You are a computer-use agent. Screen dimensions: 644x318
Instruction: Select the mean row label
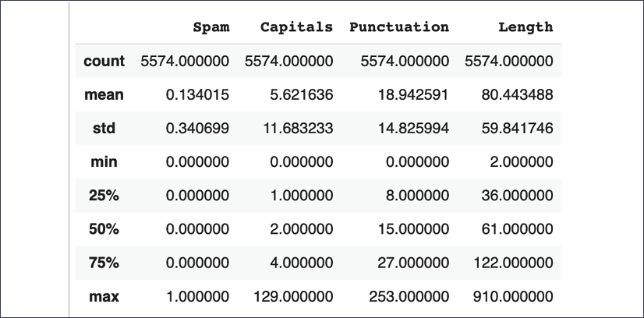point(104,95)
